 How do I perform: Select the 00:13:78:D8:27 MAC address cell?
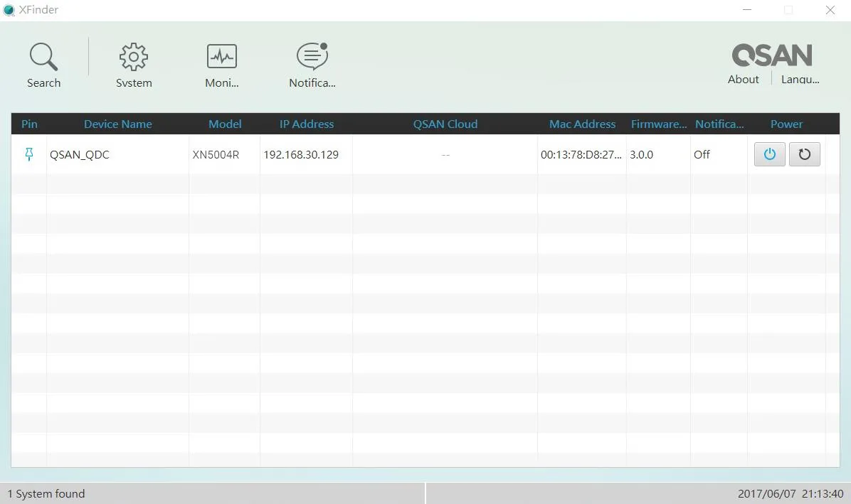click(x=582, y=154)
